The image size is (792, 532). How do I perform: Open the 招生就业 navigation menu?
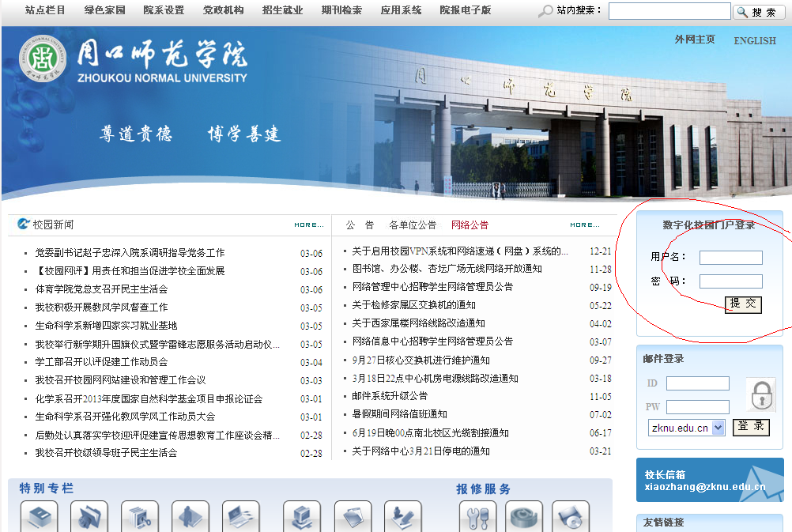(282, 10)
